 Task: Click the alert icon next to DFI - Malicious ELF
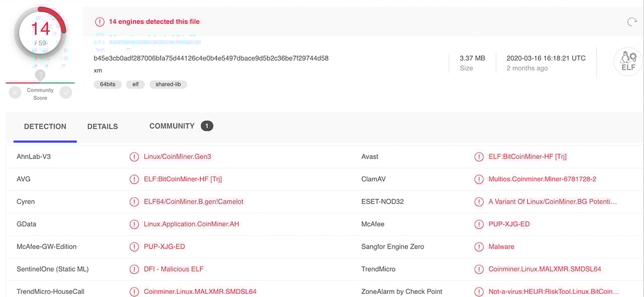coord(134,269)
